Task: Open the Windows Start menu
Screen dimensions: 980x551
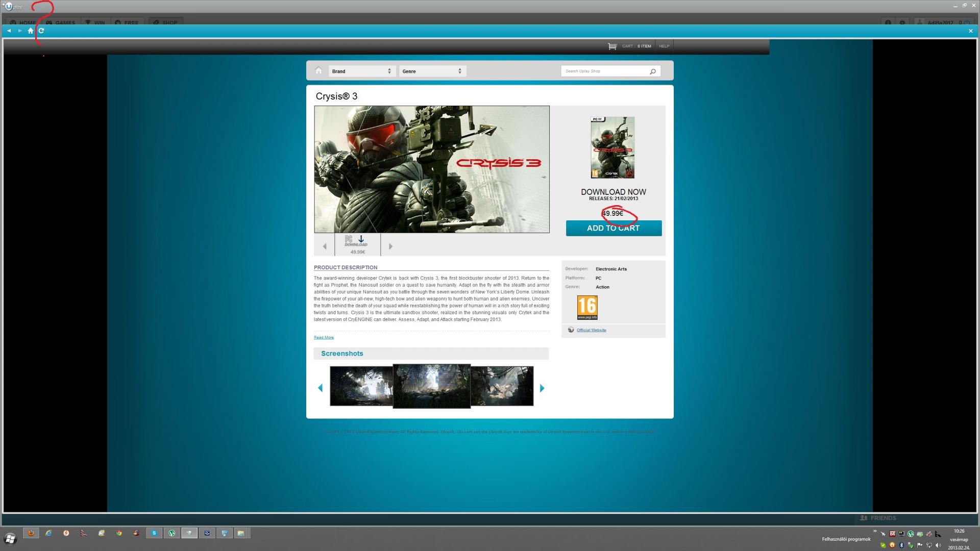Action: pyautogui.click(x=10, y=538)
